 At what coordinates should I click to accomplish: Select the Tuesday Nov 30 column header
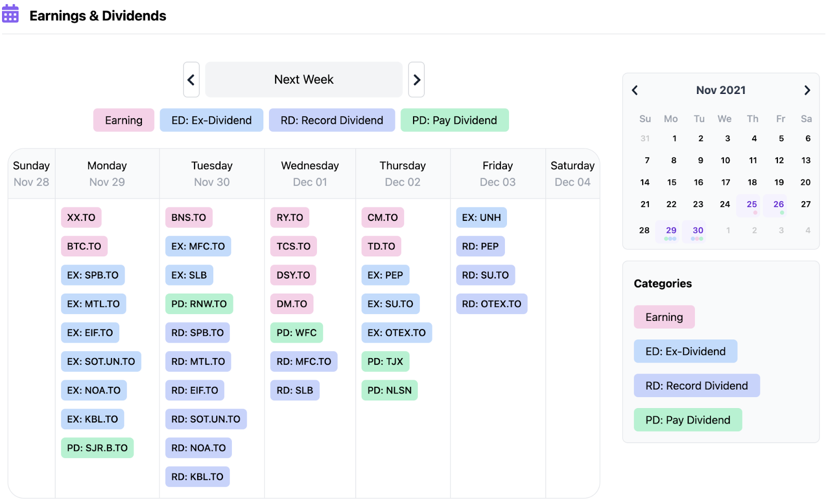pos(212,174)
